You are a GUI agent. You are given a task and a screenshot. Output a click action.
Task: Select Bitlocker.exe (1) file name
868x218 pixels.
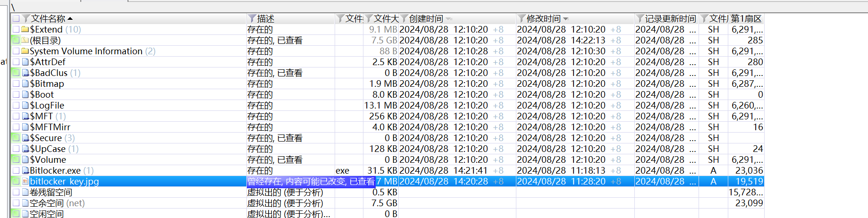pos(62,170)
